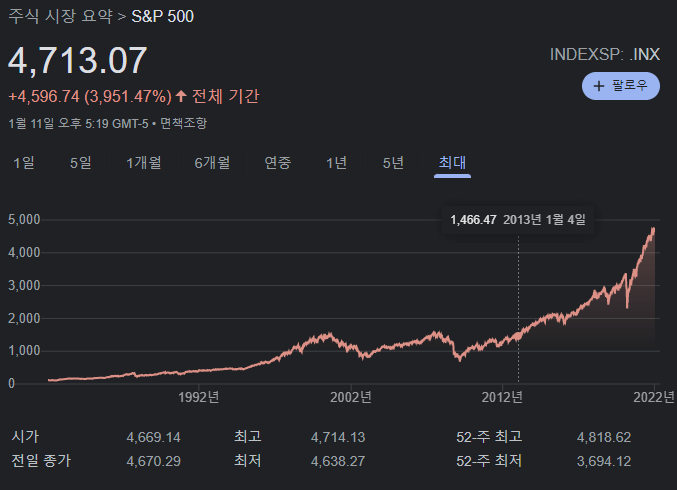Click the 52-주 최고 value 4,818.62

pos(604,437)
